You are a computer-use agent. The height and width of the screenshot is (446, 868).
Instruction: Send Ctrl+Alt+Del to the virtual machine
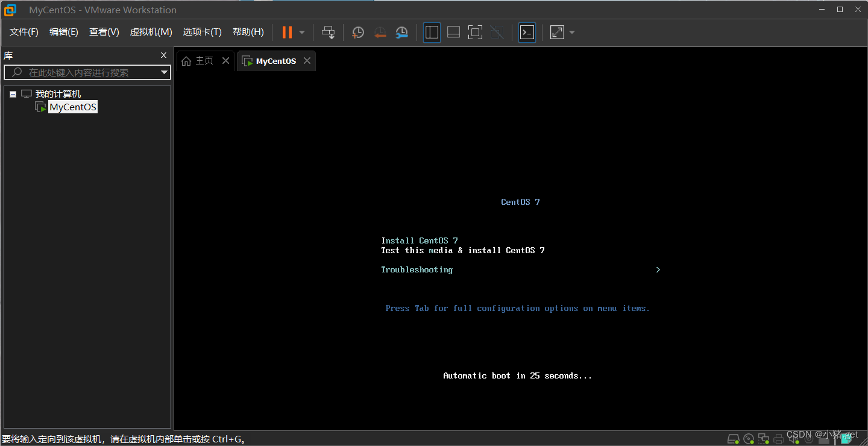point(328,33)
